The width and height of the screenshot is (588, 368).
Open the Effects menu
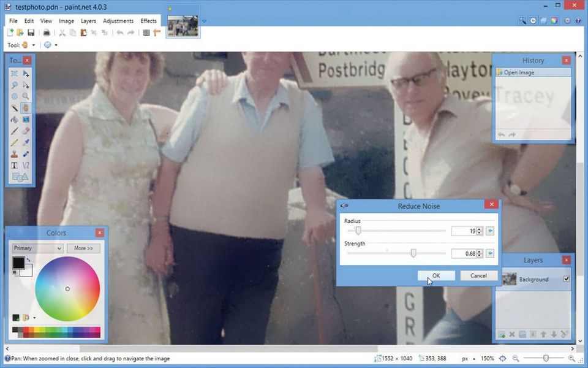[148, 21]
